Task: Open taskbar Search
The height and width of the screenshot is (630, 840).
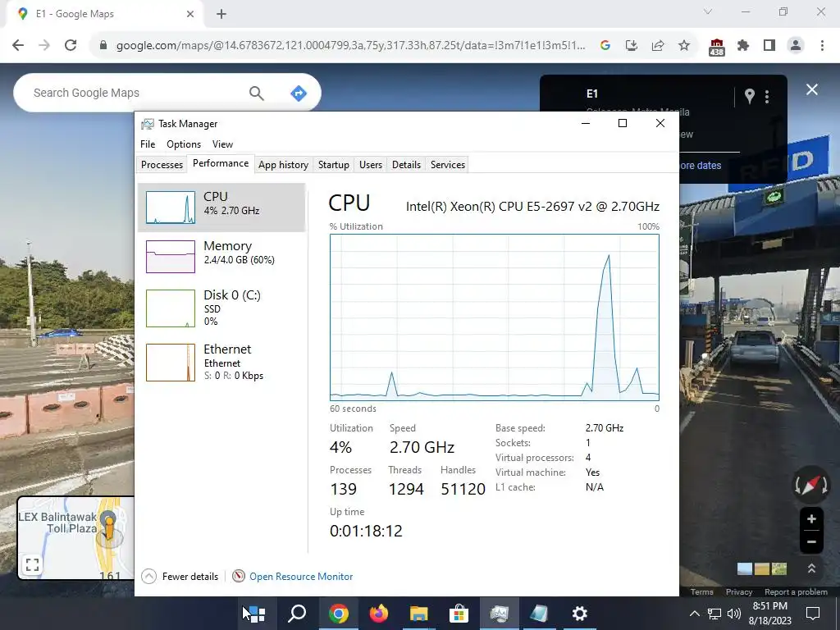Action: tap(297, 614)
